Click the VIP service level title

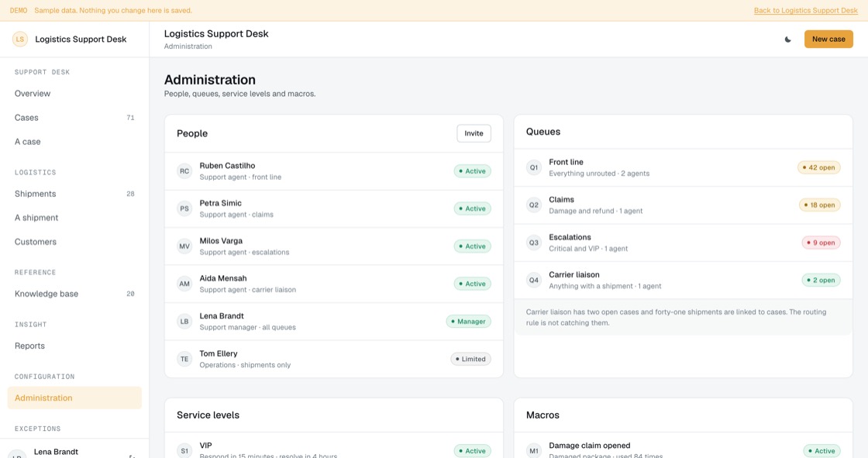click(205, 446)
